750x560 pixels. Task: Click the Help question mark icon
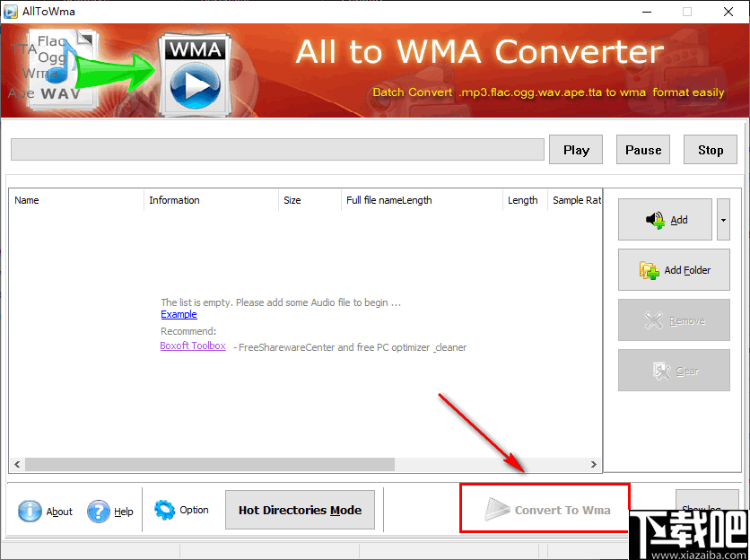pos(97,511)
